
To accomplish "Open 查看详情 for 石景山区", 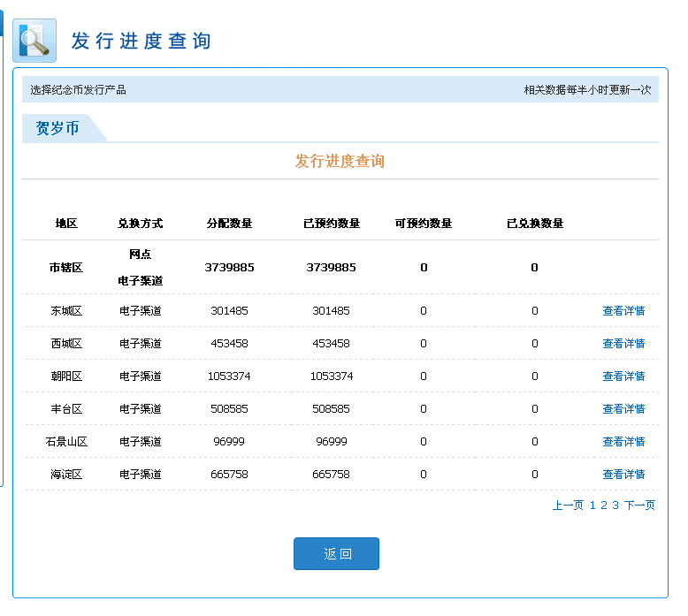I will click(623, 442).
